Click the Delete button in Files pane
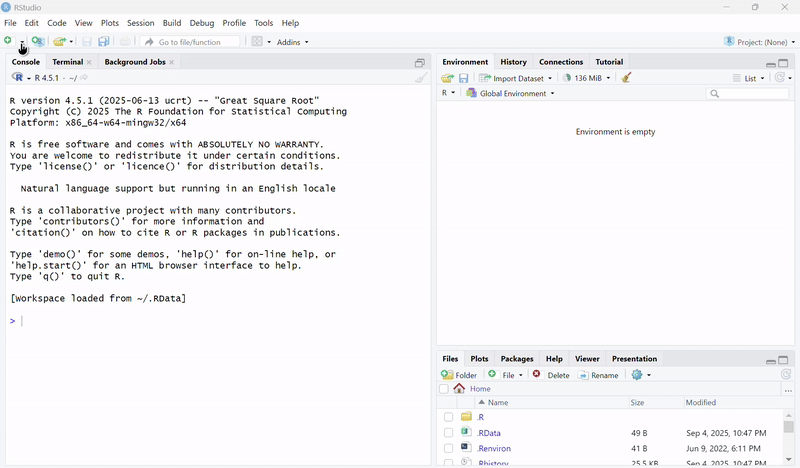Image resolution: width=800 pixels, height=468 pixels. click(551, 375)
